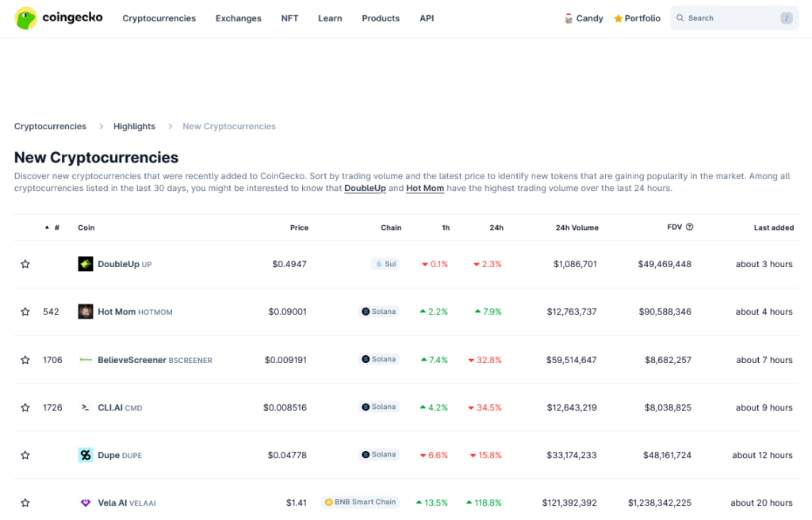812x520 pixels.
Task: Open the API menu
Action: point(427,18)
